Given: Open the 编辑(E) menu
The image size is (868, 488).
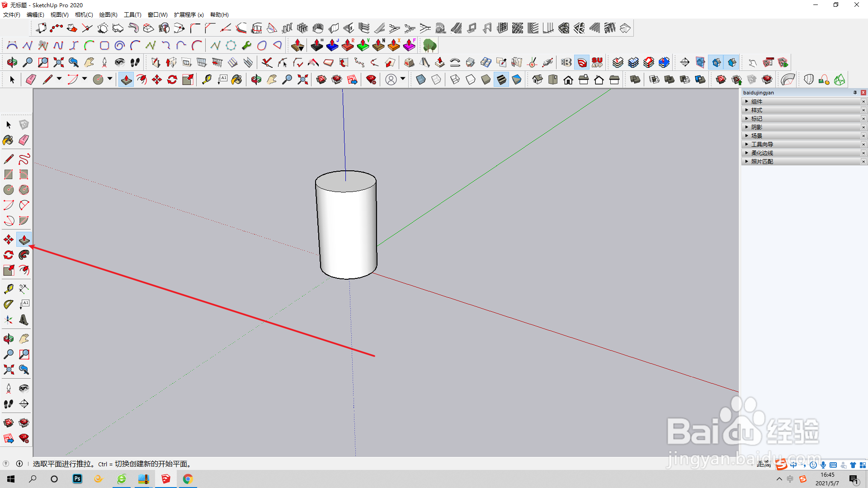Looking at the screenshot, I should pos(35,15).
